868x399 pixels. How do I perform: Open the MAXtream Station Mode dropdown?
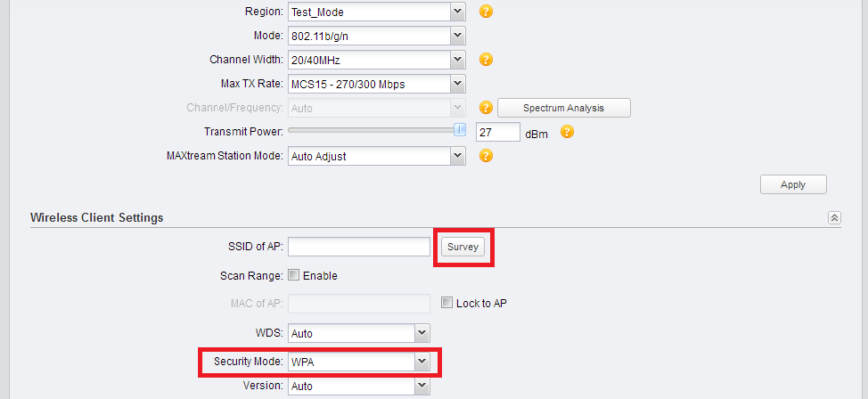[x=376, y=156]
